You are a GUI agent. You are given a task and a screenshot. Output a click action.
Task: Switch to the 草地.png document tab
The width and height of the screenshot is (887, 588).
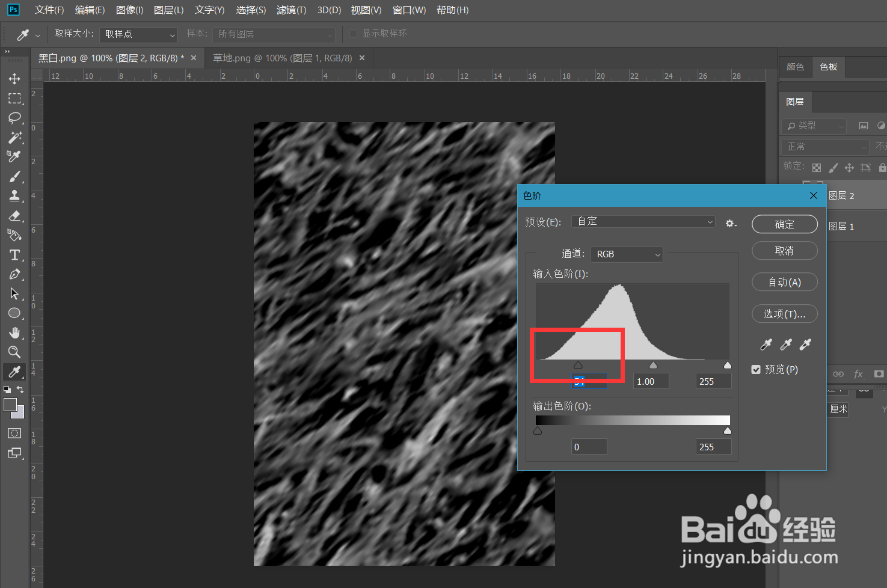coord(282,58)
